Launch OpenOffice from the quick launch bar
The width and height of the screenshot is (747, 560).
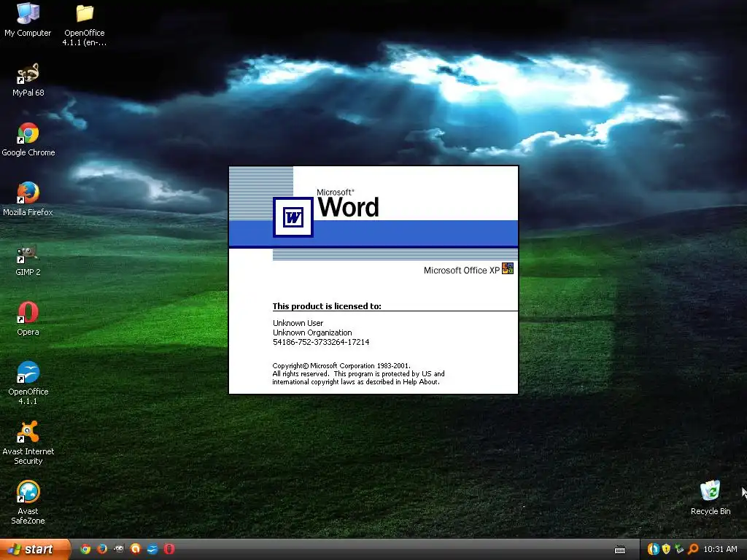(152, 549)
